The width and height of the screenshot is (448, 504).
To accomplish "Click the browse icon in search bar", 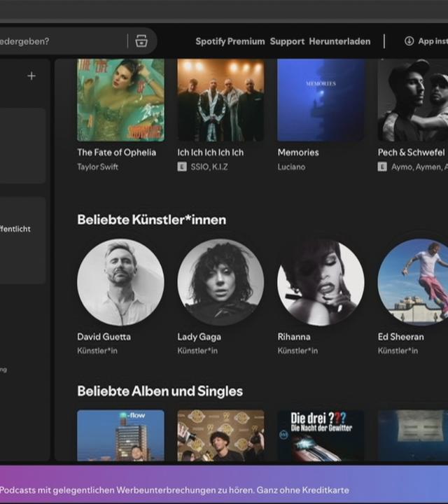I will point(141,41).
